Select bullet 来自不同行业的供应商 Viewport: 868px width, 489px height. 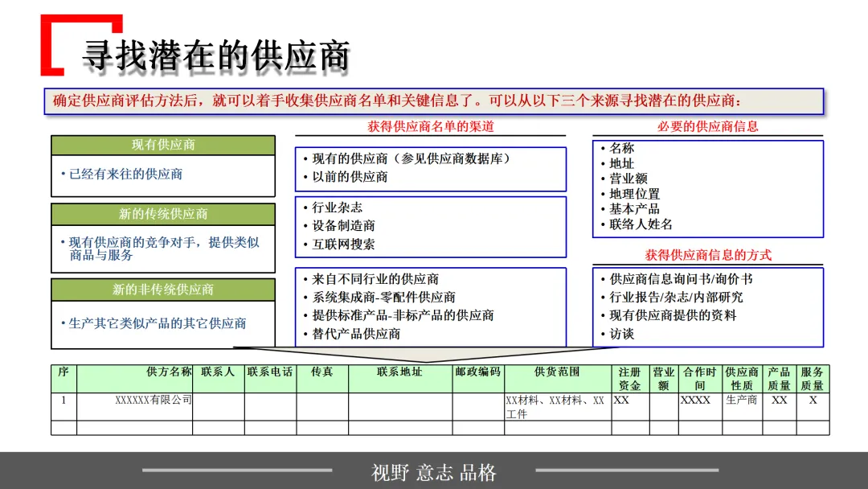tap(375, 279)
